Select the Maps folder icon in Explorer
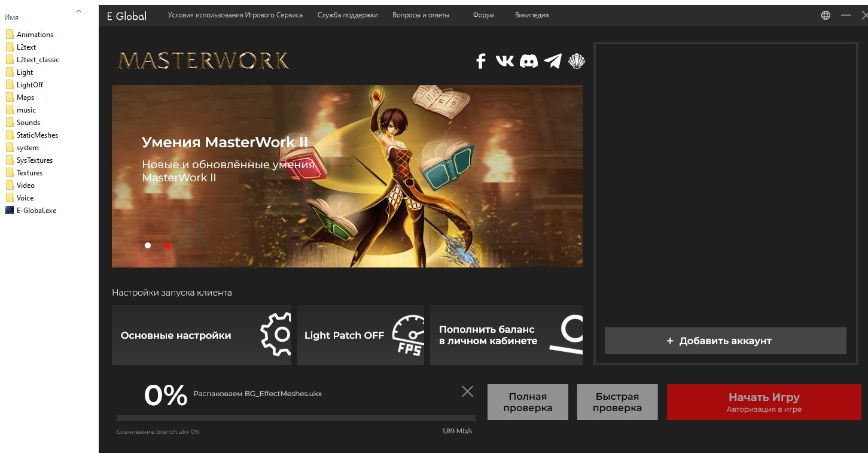The height and width of the screenshot is (453, 868). tap(10, 97)
